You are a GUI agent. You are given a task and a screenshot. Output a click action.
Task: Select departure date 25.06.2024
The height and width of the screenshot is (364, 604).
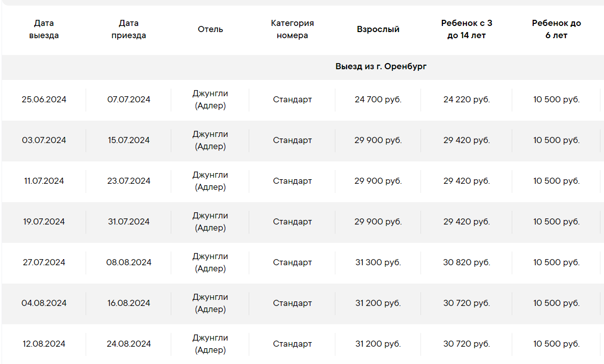coord(44,100)
